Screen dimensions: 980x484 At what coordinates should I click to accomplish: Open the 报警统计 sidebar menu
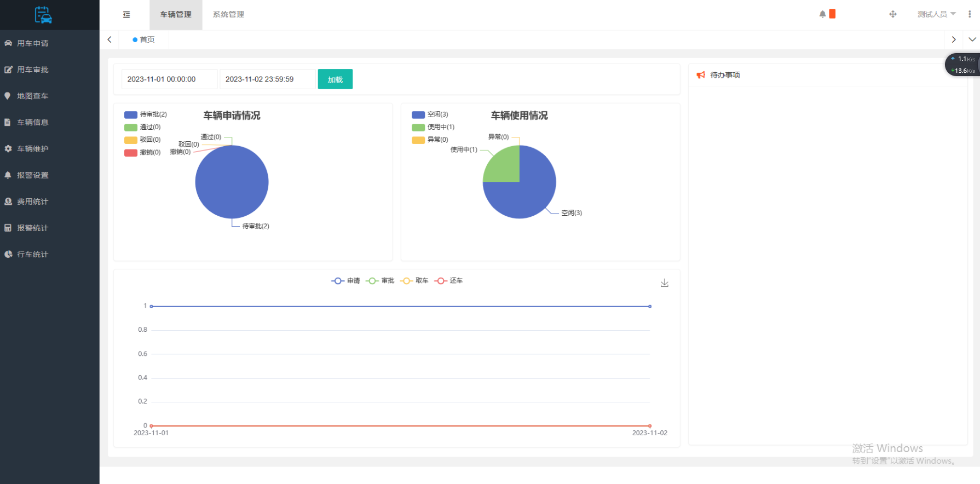(50, 228)
